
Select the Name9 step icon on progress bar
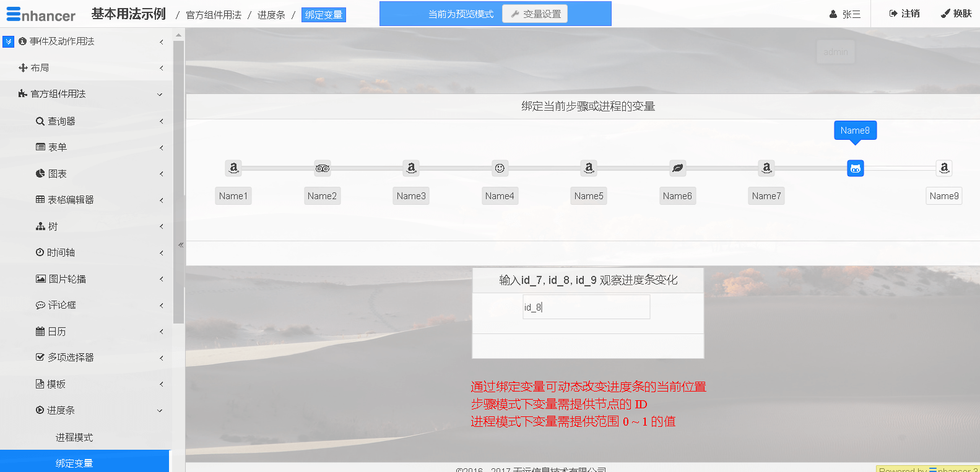[x=944, y=168]
